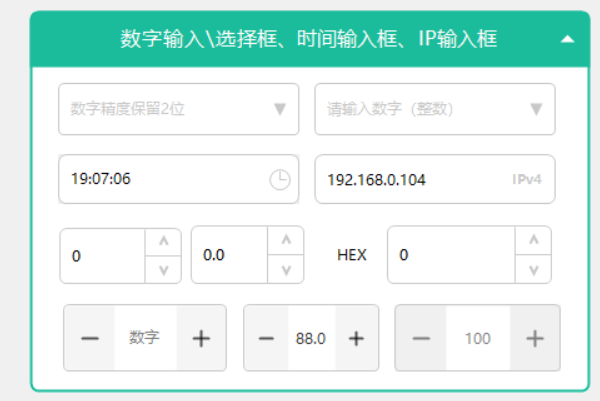Click the 0.0 decimal value field
This screenshot has height=401, width=600.
point(230,255)
